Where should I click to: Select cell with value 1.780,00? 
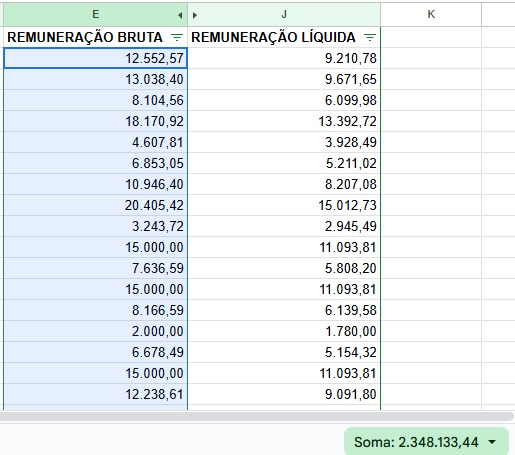(x=284, y=331)
